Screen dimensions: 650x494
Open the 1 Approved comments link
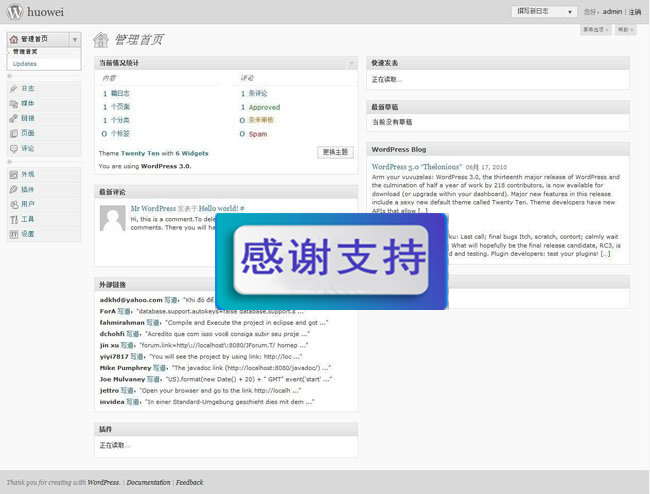click(260, 107)
